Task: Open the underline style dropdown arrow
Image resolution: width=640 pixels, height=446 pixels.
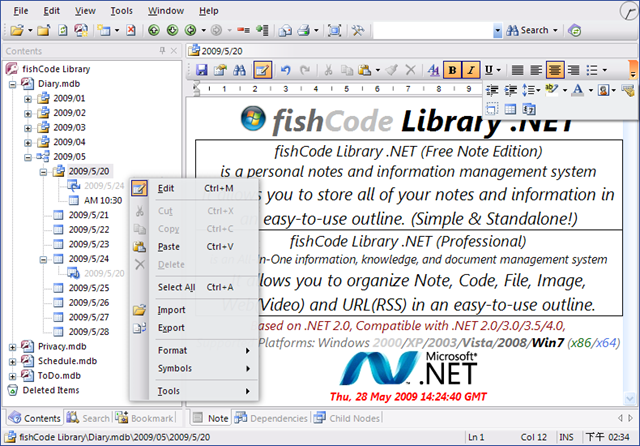Action: tap(498, 70)
